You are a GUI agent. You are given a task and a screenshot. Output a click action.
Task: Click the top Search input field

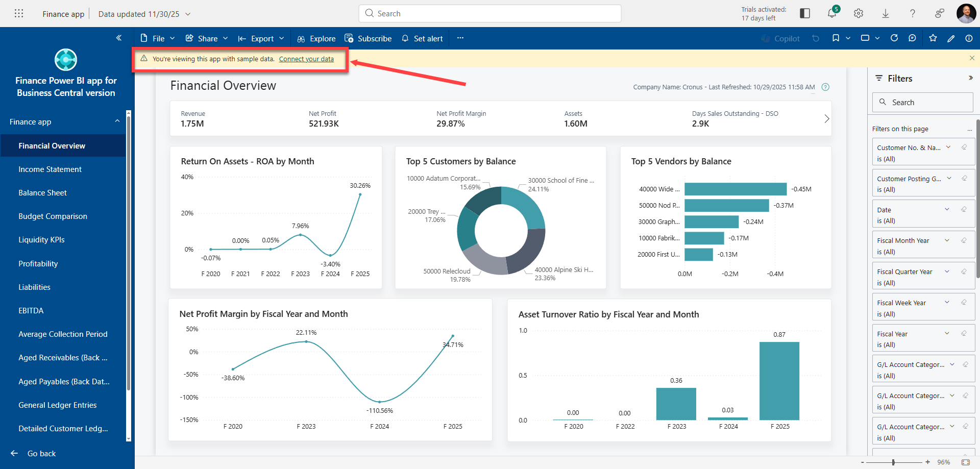click(490, 14)
